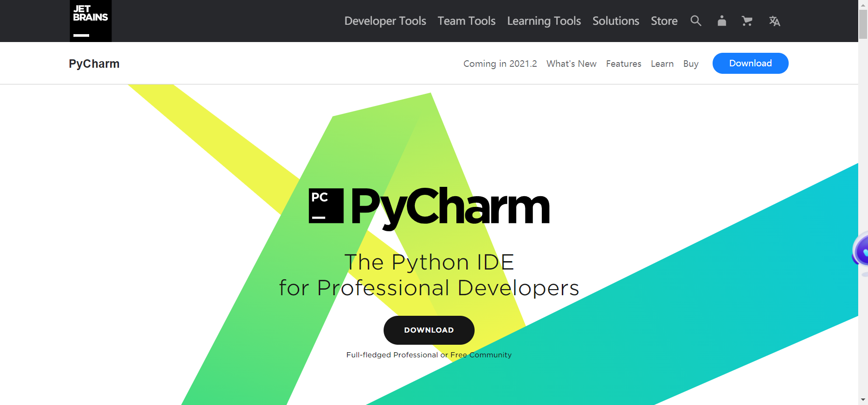Image resolution: width=868 pixels, height=405 pixels.
Task: Click the vertical scrollbar thumb
Action: pos(863,24)
